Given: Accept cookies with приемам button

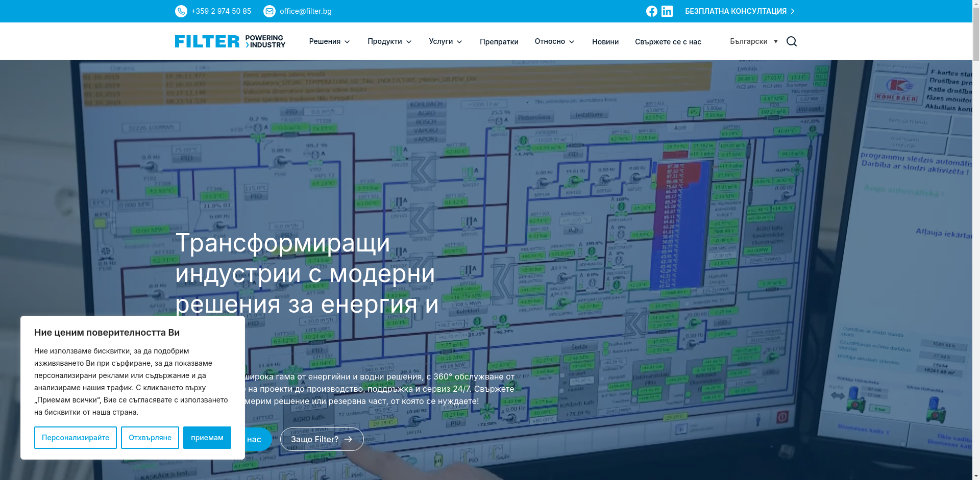Looking at the screenshot, I should click(x=207, y=437).
